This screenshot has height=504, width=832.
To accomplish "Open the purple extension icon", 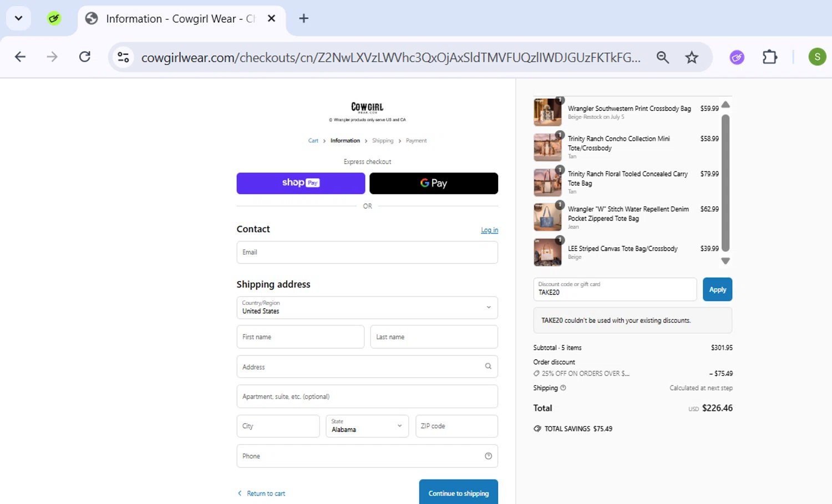I will [737, 57].
